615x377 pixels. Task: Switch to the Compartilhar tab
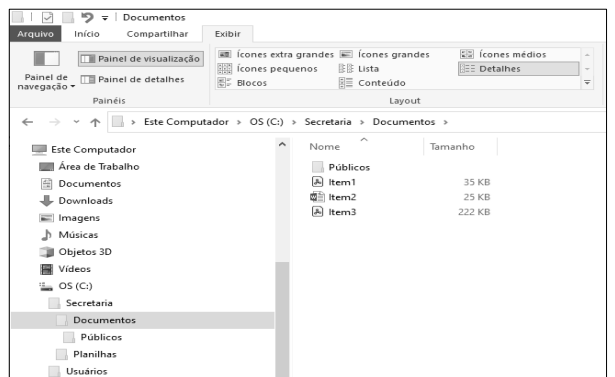tap(157, 34)
